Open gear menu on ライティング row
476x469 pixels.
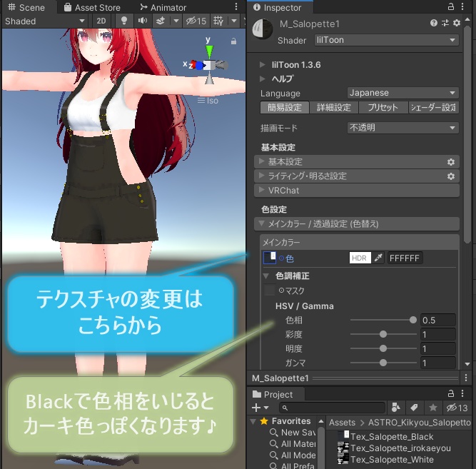(451, 176)
